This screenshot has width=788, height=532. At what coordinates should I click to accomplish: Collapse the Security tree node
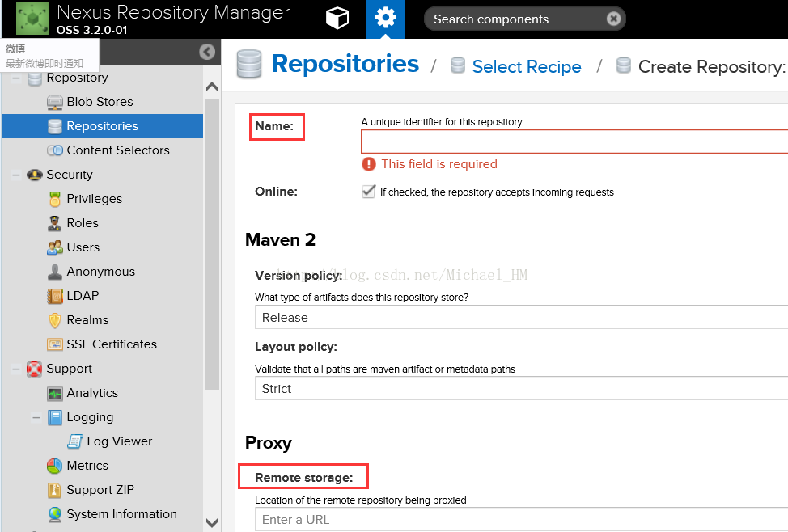click(16, 175)
